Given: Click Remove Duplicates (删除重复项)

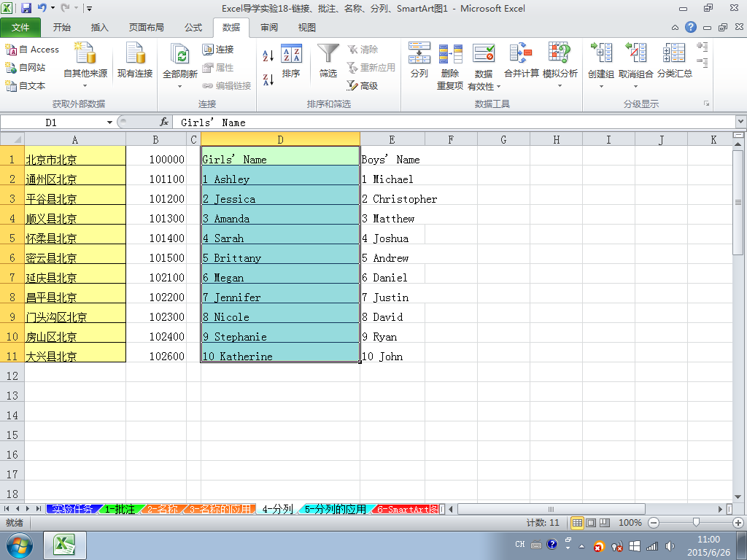Looking at the screenshot, I should pyautogui.click(x=450, y=66).
